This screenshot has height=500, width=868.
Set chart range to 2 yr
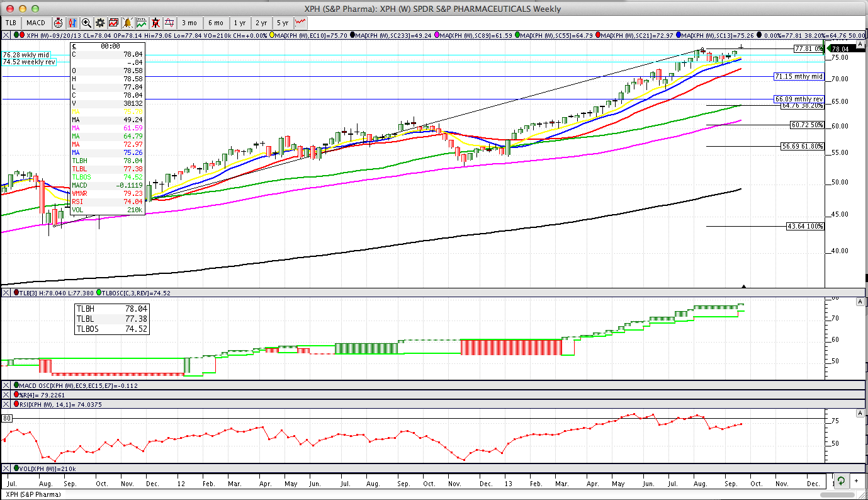point(261,23)
